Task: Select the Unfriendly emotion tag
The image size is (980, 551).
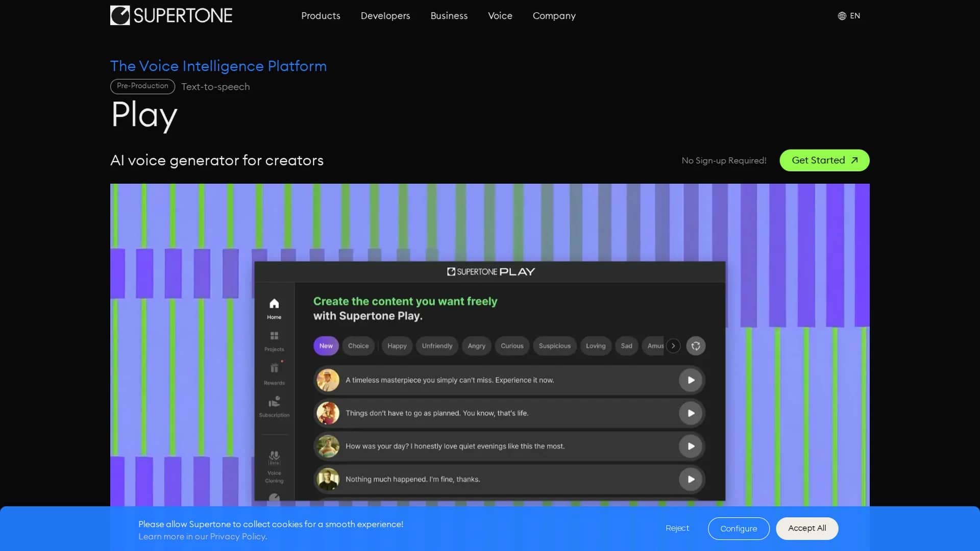Action: click(x=437, y=346)
